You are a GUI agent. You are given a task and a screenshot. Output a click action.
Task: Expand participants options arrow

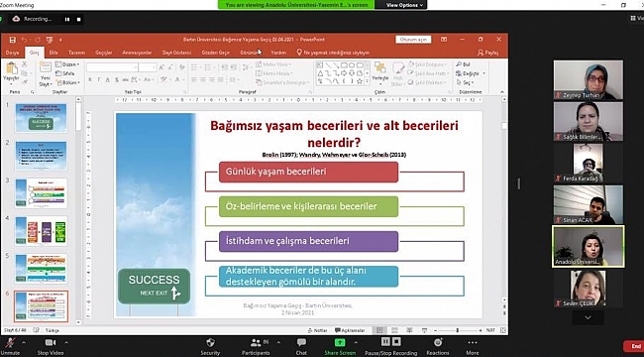278,342
